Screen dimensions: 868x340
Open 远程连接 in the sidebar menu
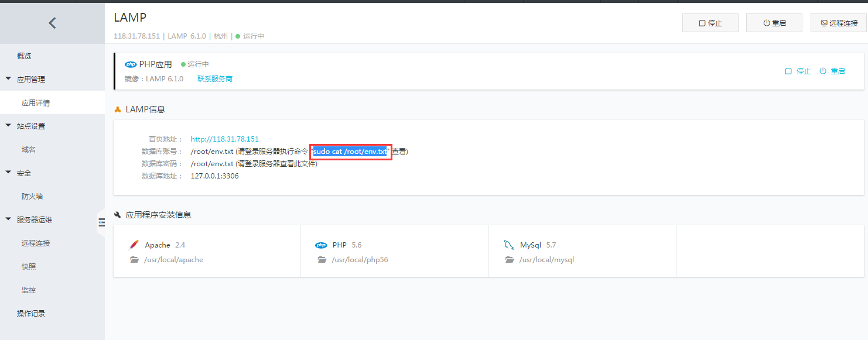pyautogui.click(x=36, y=243)
